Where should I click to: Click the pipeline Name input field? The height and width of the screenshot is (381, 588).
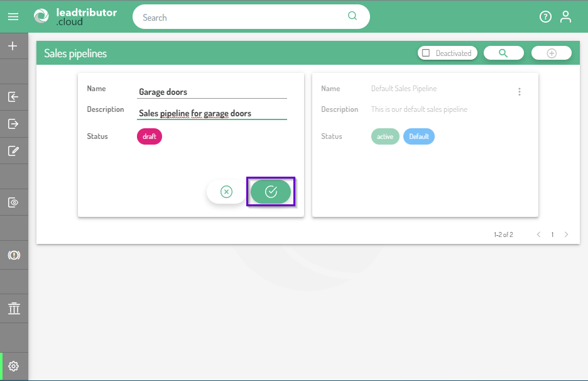[x=212, y=92]
